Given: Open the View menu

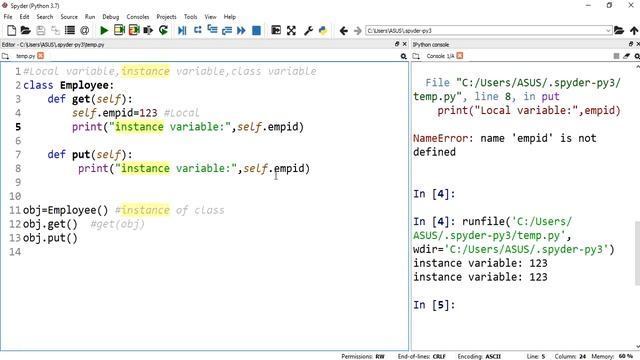Looking at the screenshot, I should [210, 17].
